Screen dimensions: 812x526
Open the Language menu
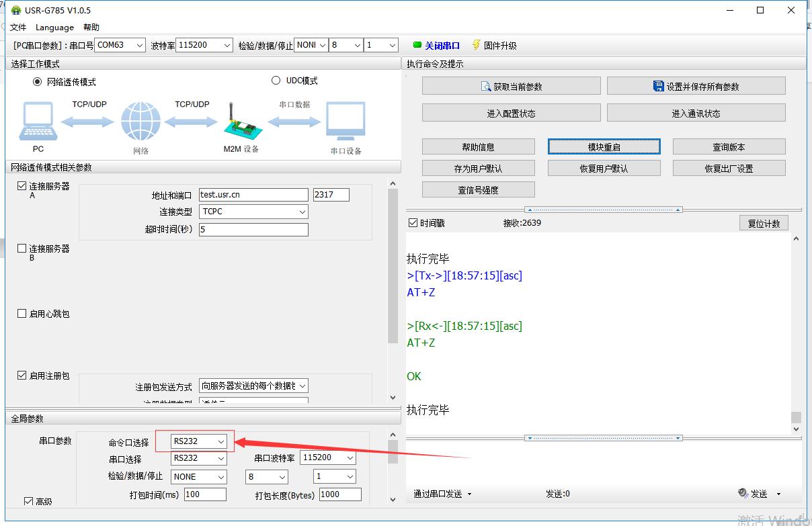[54, 28]
